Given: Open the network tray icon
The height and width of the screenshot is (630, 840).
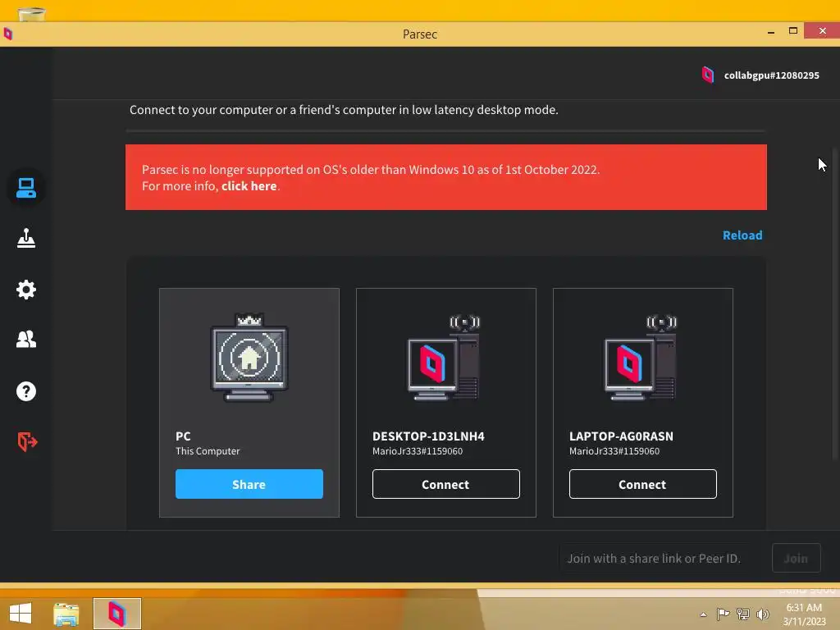Looking at the screenshot, I should [x=743, y=614].
